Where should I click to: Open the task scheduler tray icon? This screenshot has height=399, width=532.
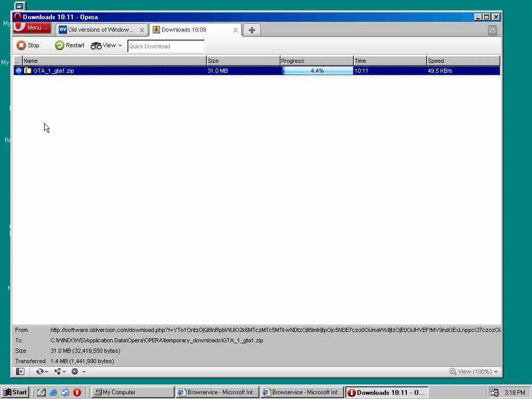coord(495,393)
